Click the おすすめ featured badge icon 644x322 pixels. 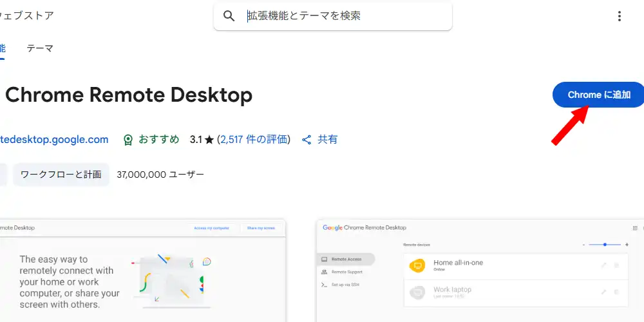tap(128, 140)
